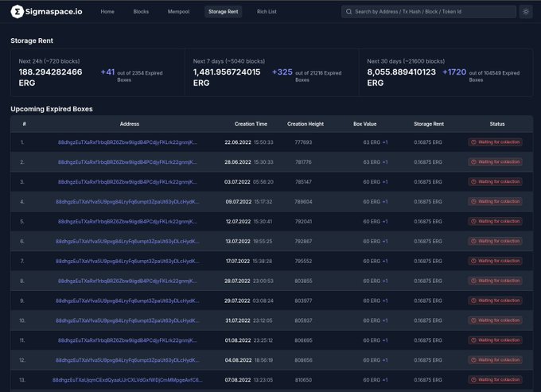
Task: Click Waiting for collection badge in row 1
Action: [x=495, y=142]
